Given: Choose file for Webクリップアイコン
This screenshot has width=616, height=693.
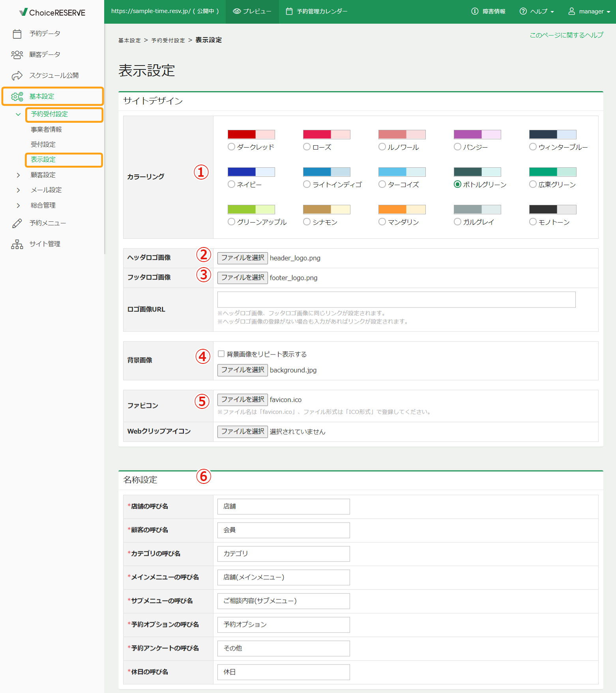Looking at the screenshot, I should coord(243,432).
